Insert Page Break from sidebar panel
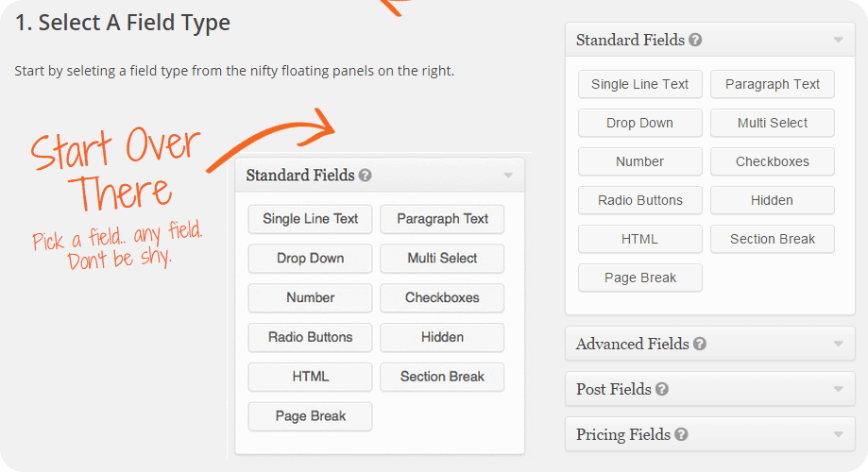 640,278
